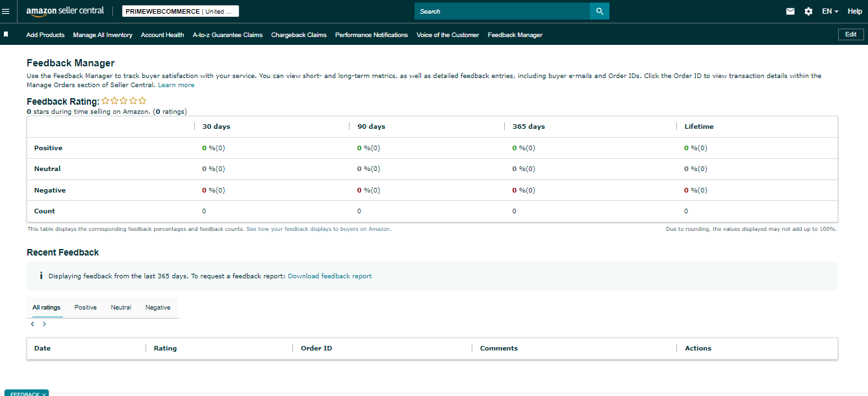
Task: Open Account Health
Action: 162,35
